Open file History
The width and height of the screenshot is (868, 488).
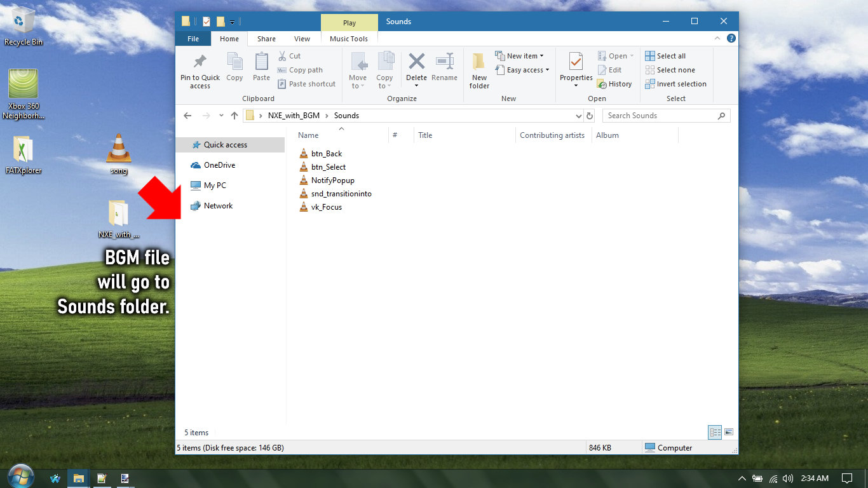point(614,84)
